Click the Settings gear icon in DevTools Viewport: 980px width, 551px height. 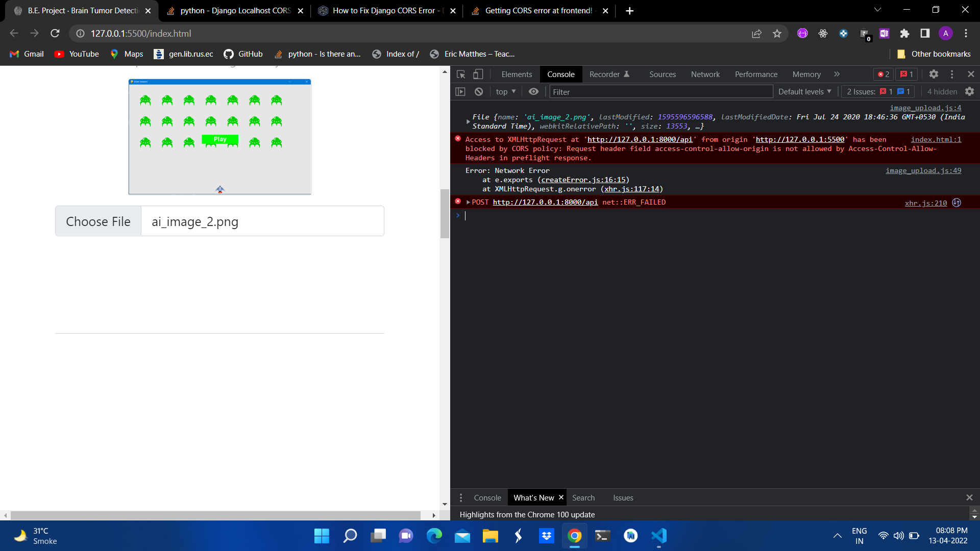click(x=934, y=74)
